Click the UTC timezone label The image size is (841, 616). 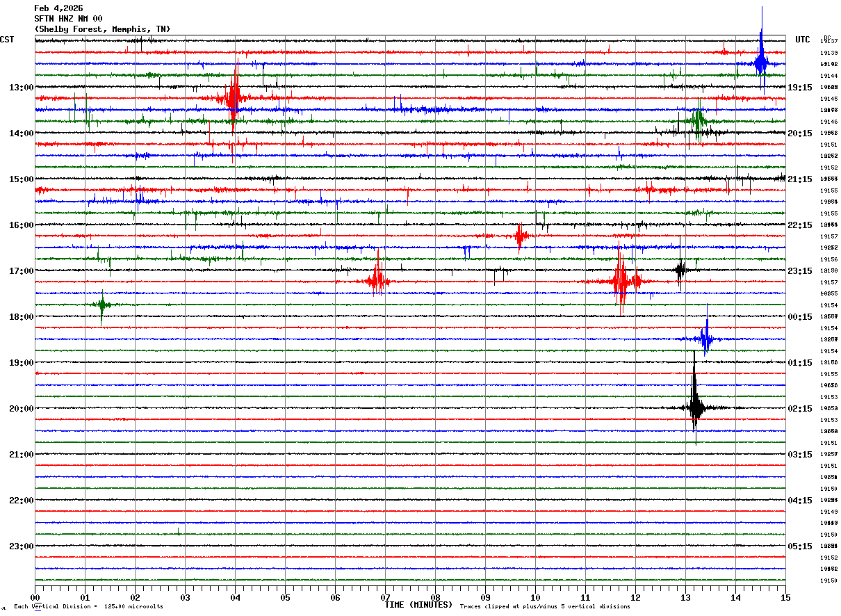point(803,40)
